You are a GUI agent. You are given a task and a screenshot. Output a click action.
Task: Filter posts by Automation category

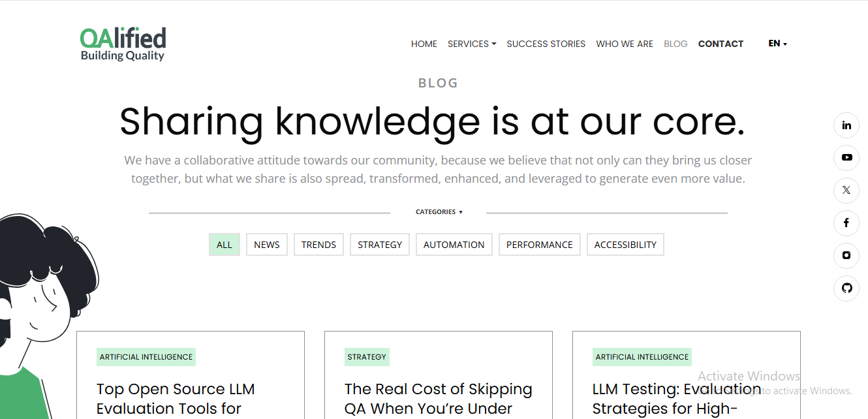coord(454,245)
